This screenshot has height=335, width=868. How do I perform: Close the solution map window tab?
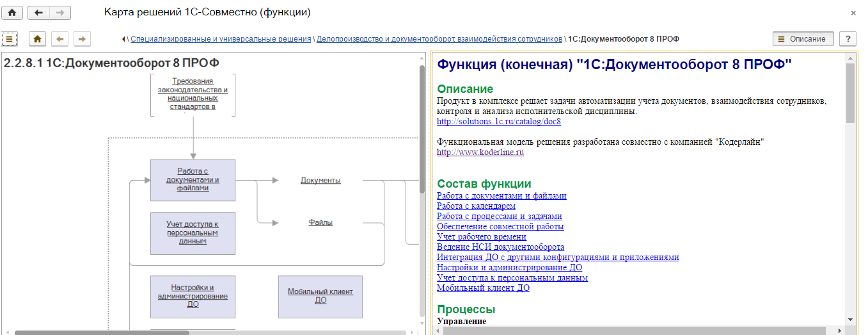[x=853, y=13]
